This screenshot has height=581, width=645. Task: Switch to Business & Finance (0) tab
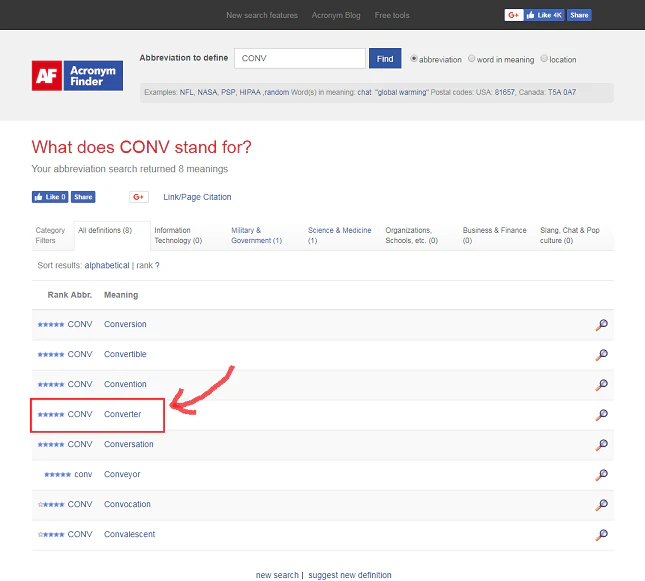[x=497, y=235]
